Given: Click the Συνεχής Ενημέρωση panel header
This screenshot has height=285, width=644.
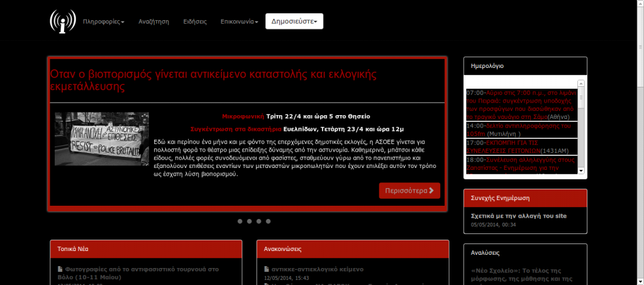Looking at the screenshot, I should coord(525,198).
